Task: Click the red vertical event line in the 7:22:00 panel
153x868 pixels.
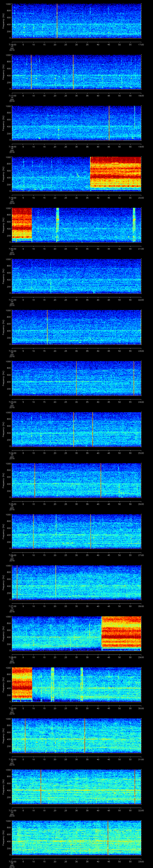Action: click(47, 327)
